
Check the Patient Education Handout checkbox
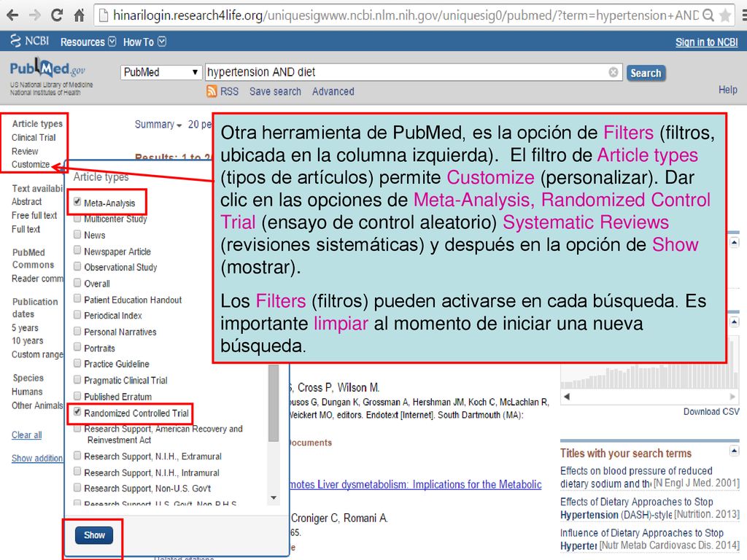[77, 299]
